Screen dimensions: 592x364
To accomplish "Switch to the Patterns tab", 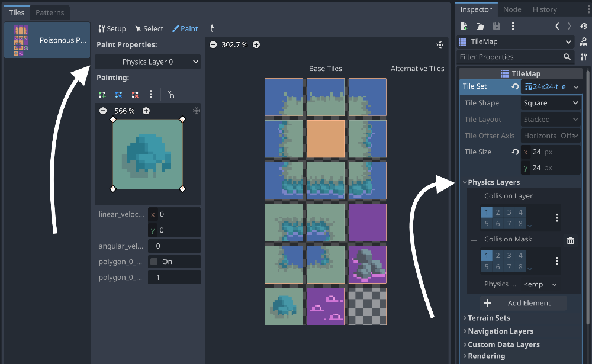I will click(x=50, y=12).
